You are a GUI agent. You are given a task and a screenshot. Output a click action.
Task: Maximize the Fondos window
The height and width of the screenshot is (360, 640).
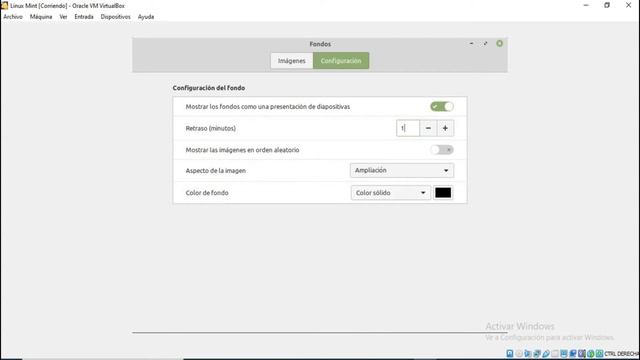coord(485,43)
